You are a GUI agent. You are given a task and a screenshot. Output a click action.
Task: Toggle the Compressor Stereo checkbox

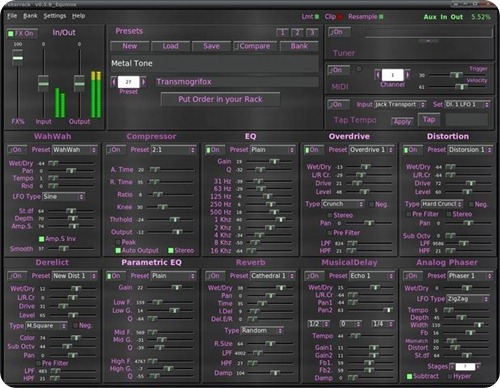pyautogui.click(x=181, y=250)
